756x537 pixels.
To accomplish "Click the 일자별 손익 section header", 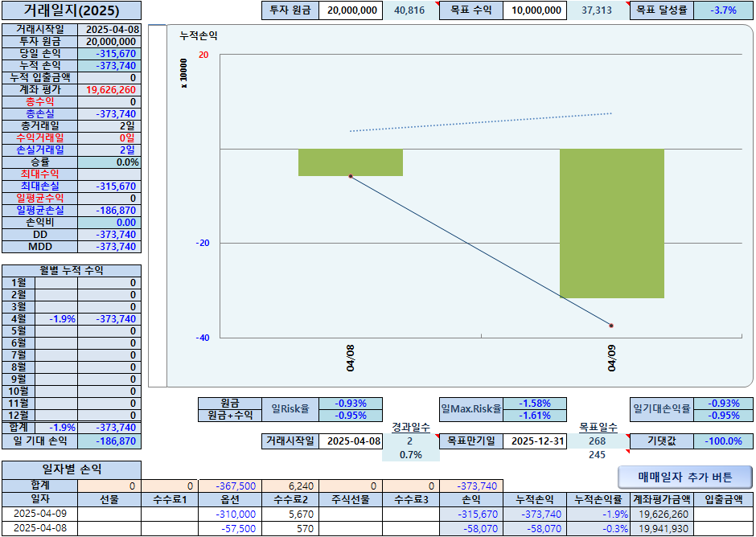I will point(72,470).
